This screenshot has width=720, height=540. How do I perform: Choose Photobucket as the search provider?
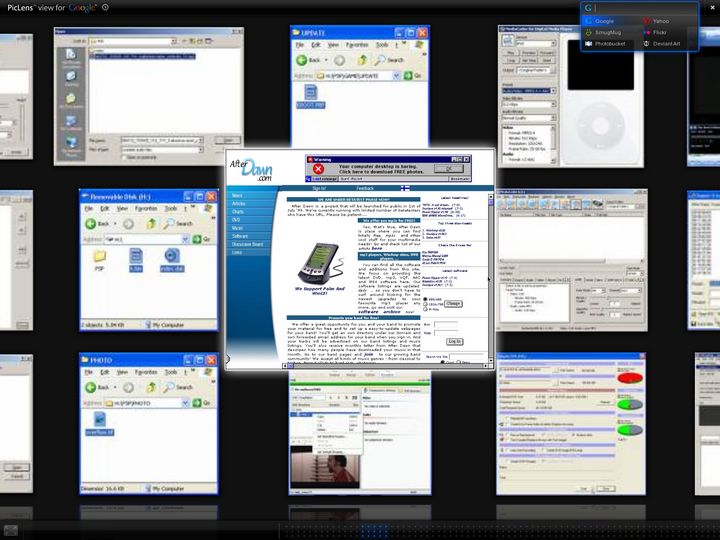point(605,44)
